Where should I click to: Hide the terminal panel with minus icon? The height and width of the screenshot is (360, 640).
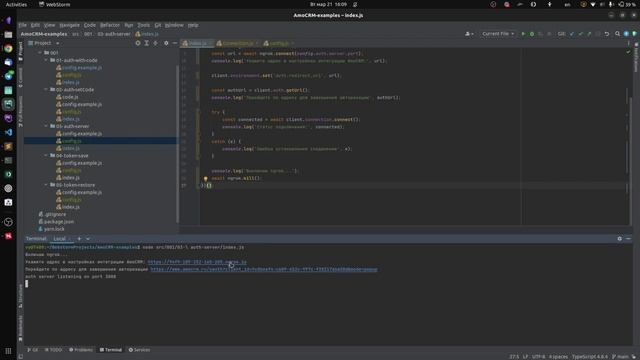[629, 239]
